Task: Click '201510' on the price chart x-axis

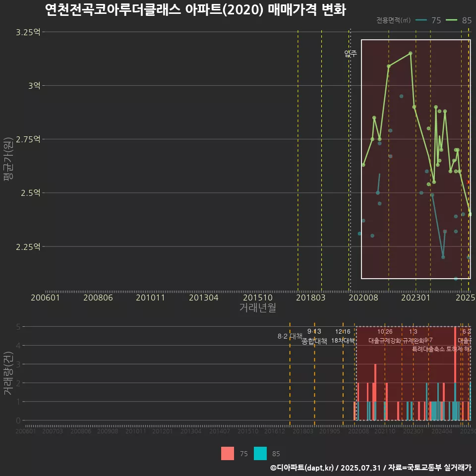Action: 258,297
